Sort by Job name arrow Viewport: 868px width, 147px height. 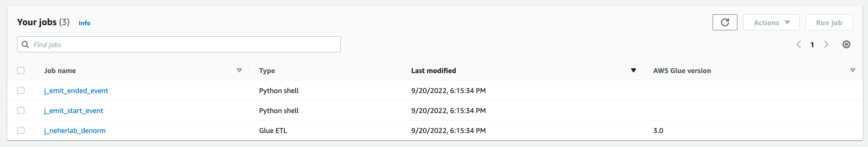click(239, 70)
